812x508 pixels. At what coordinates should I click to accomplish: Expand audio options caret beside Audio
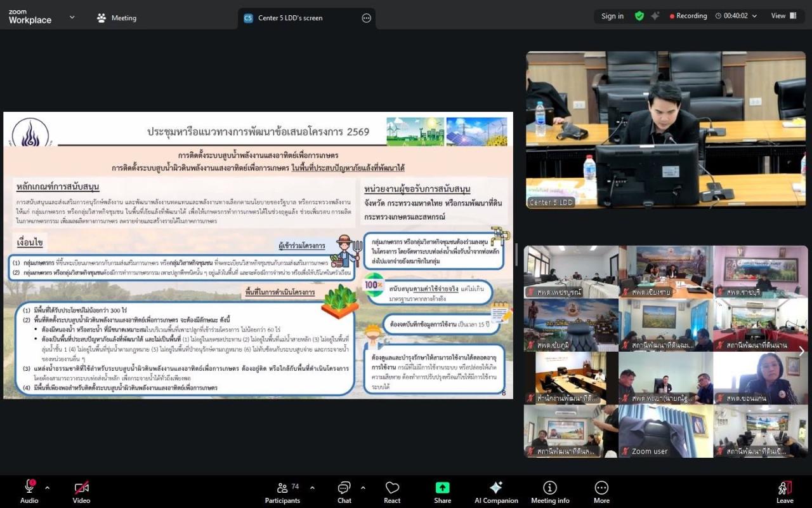47,488
